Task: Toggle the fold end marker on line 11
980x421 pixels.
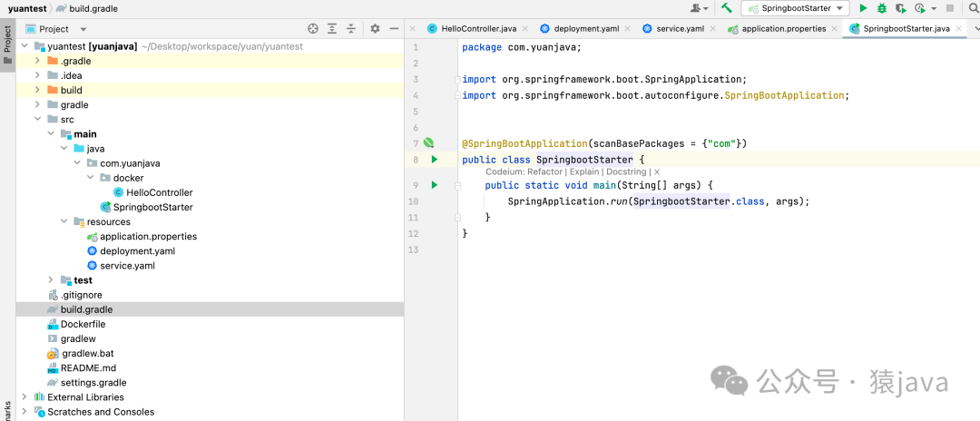Action: (458, 218)
